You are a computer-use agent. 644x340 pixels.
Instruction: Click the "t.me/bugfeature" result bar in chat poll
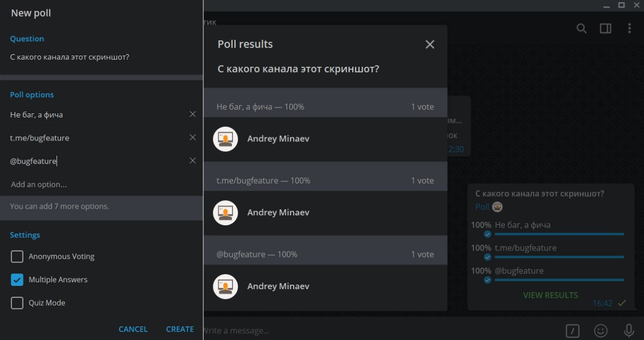coord(559,257)
